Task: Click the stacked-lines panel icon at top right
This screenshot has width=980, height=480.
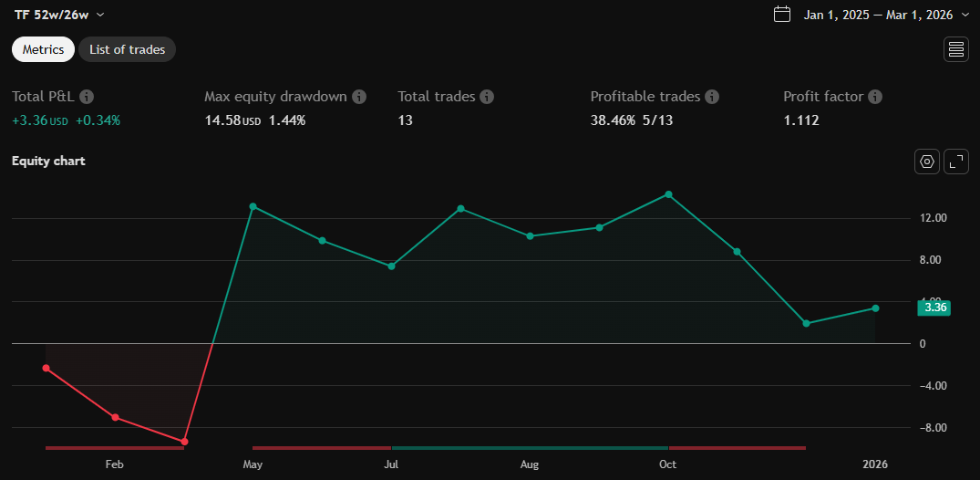Action: point(955,49)
